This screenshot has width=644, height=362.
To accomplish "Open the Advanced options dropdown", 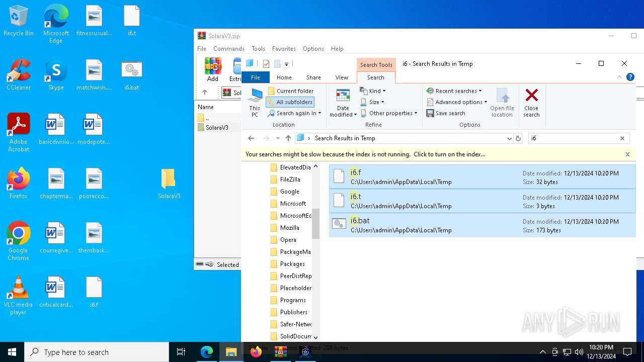I will [457, 102].
